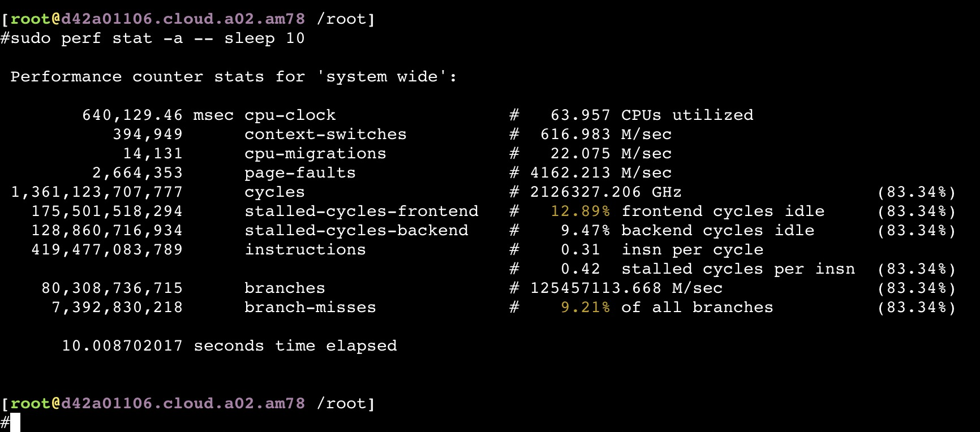Click the yellow 9.21% branch-misses percentage

click(586, 308)
